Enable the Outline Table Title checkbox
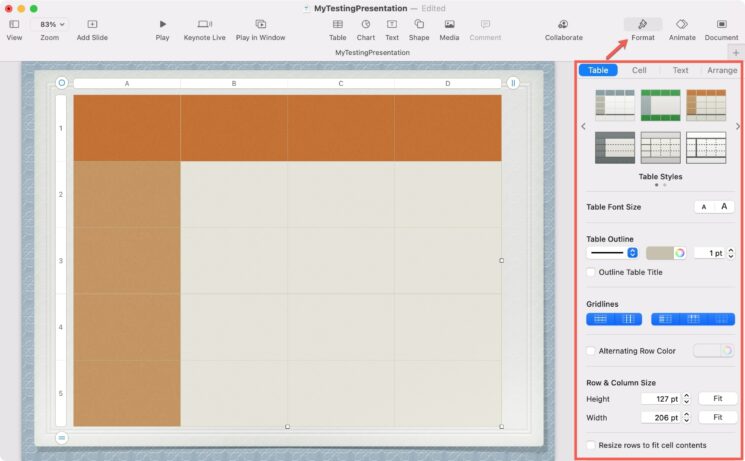This screenshot has width=745, height=461. pyautogui.click(x=591, y=272)
